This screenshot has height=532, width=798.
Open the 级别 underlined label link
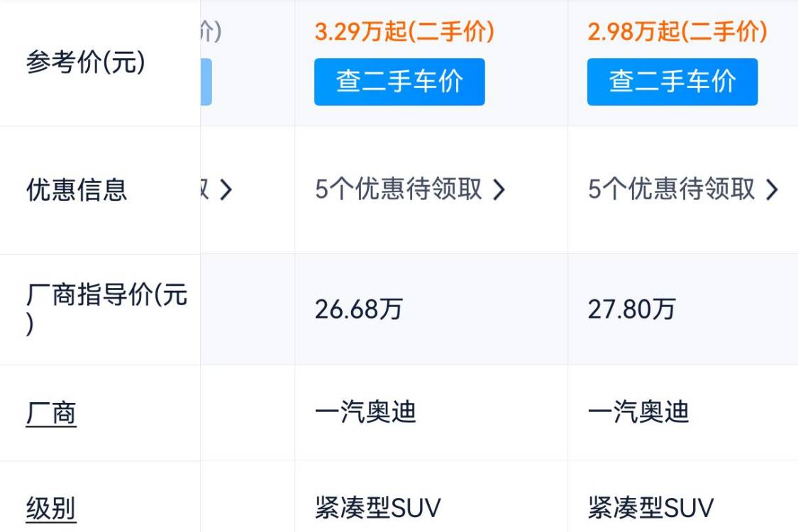(x=51, y=508)
